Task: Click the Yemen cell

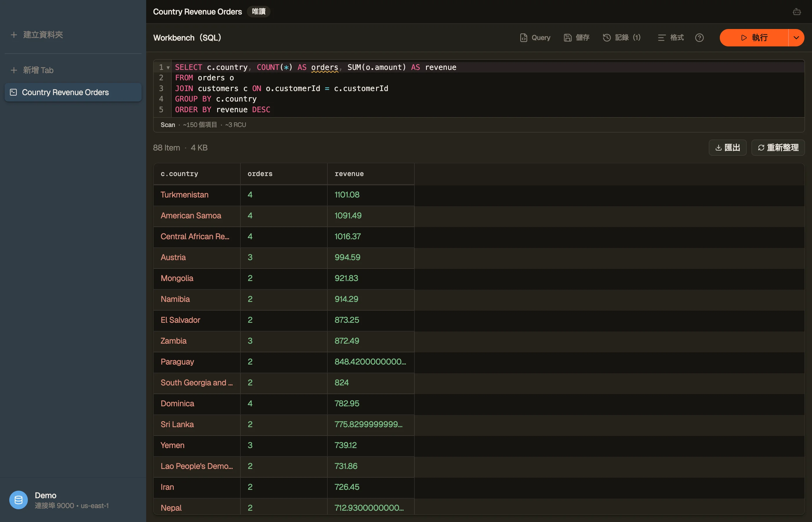Action: click(197, 445)
